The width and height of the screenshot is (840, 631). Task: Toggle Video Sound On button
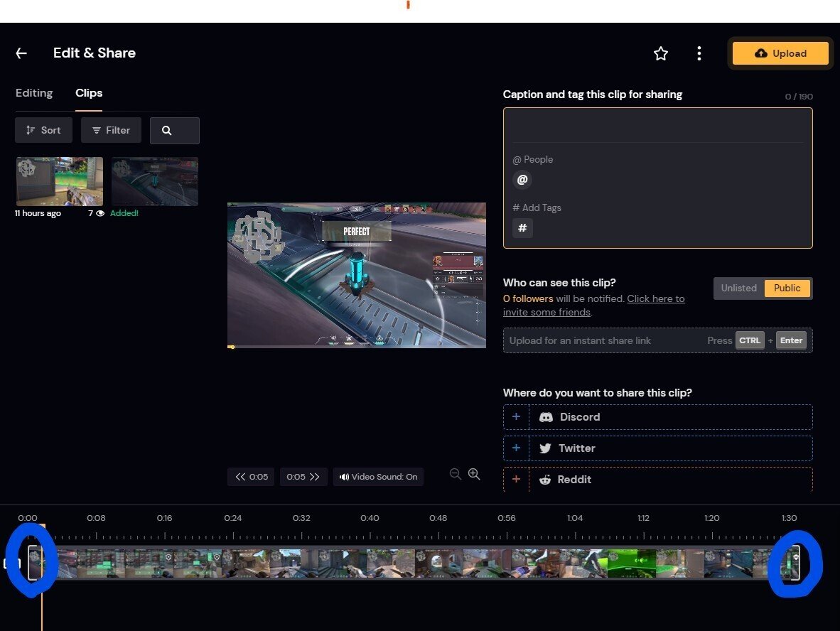click(x=378, y=477)
